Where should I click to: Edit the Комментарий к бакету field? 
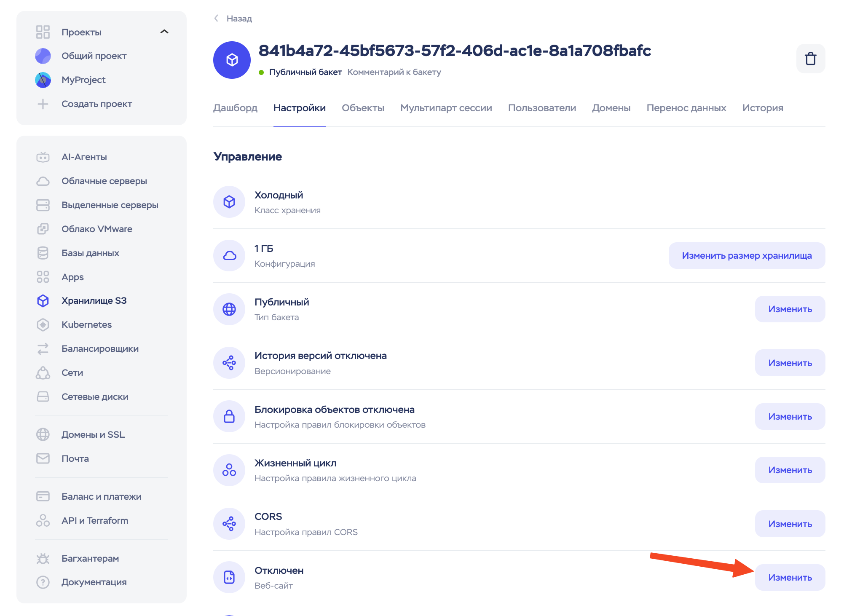click(394, 72)
